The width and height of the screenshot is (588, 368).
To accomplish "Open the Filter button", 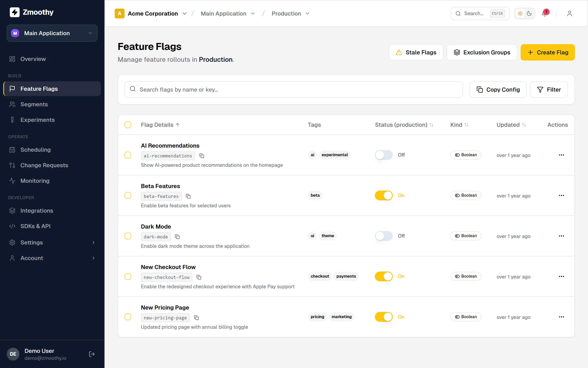I will click(549, 90).
